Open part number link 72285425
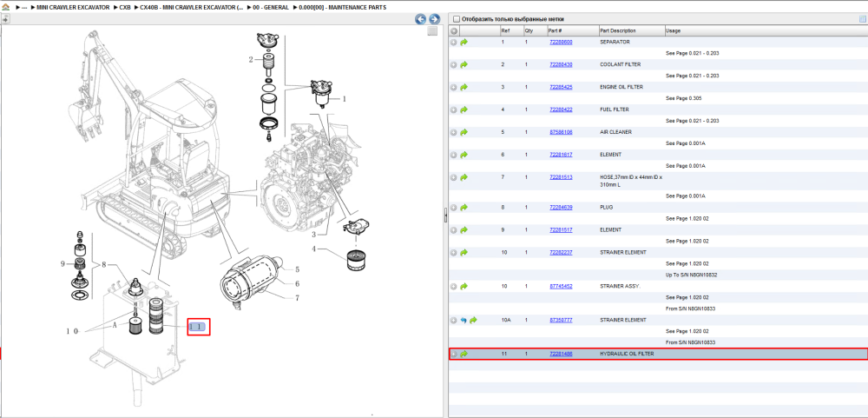Image resolution: width=868 pixels, height=418 pixels. click(x=561, y=87)
